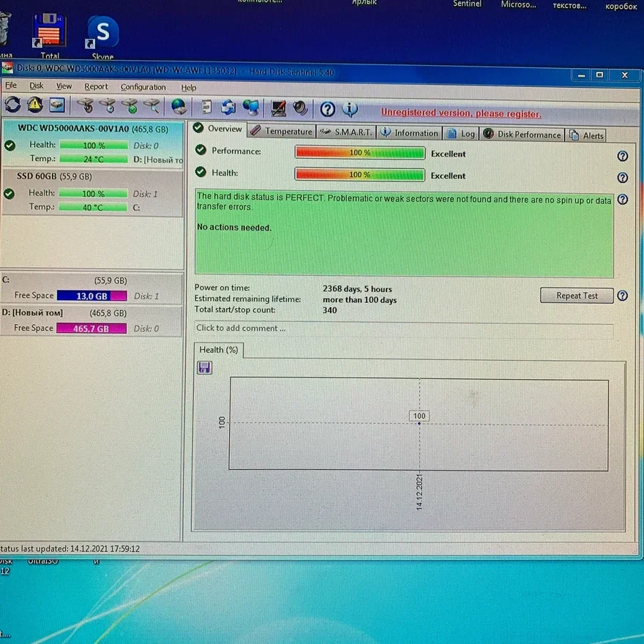Click the networked computers globe icon
This screenshot has width=644, height=644.
251,108
